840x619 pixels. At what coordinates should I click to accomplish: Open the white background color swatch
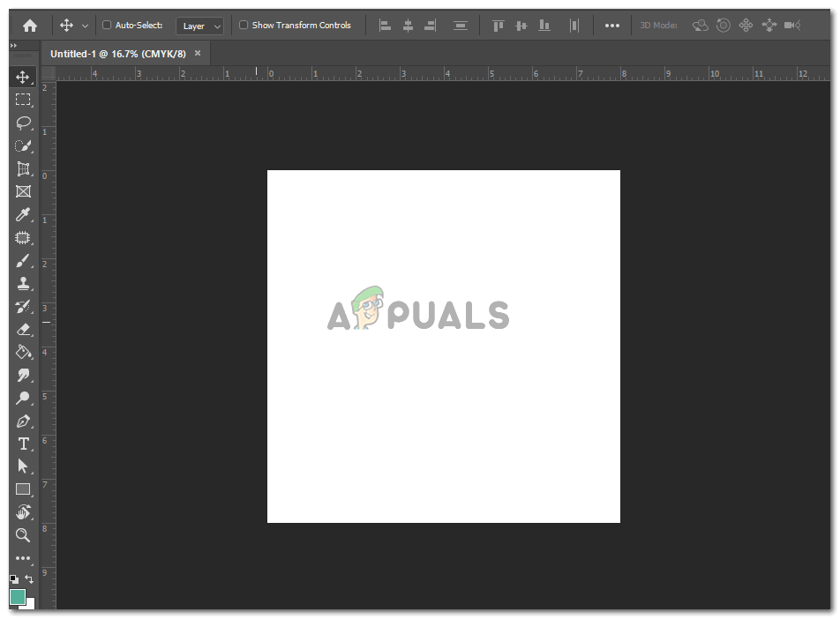(30, 604)
